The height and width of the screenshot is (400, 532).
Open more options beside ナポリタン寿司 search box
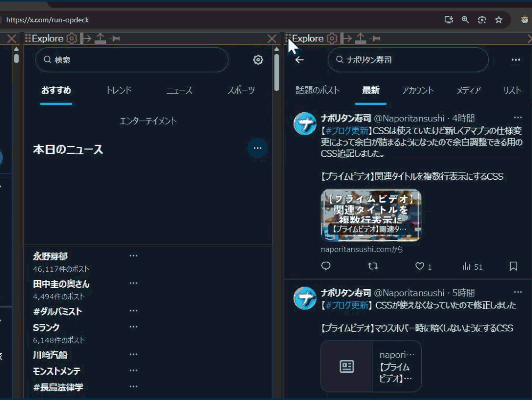pos(516,60)
